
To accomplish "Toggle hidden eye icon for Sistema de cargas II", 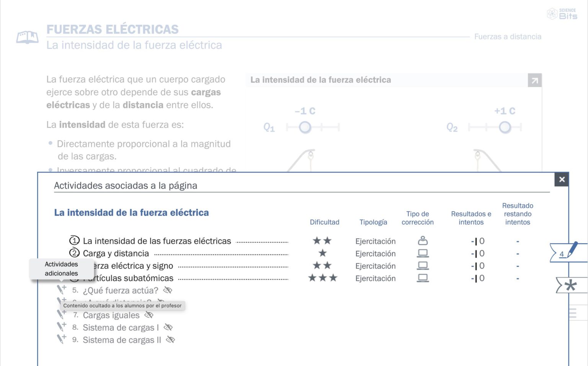I will click(170, 340).
